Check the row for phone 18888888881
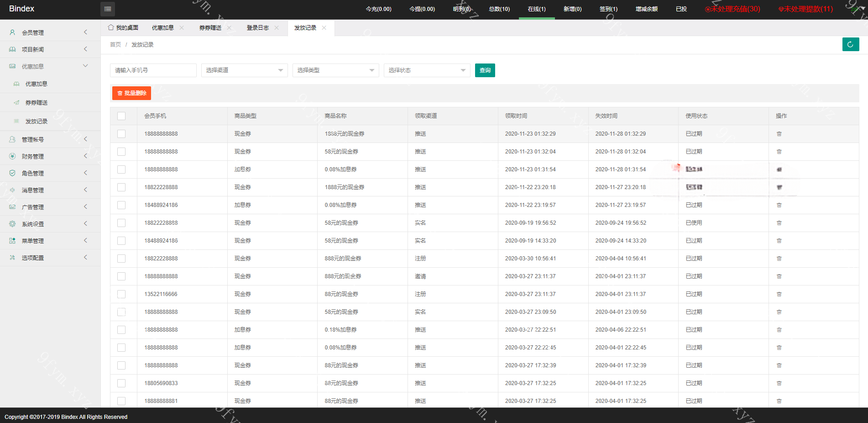868x423 pixels. (x=121, y=401)
